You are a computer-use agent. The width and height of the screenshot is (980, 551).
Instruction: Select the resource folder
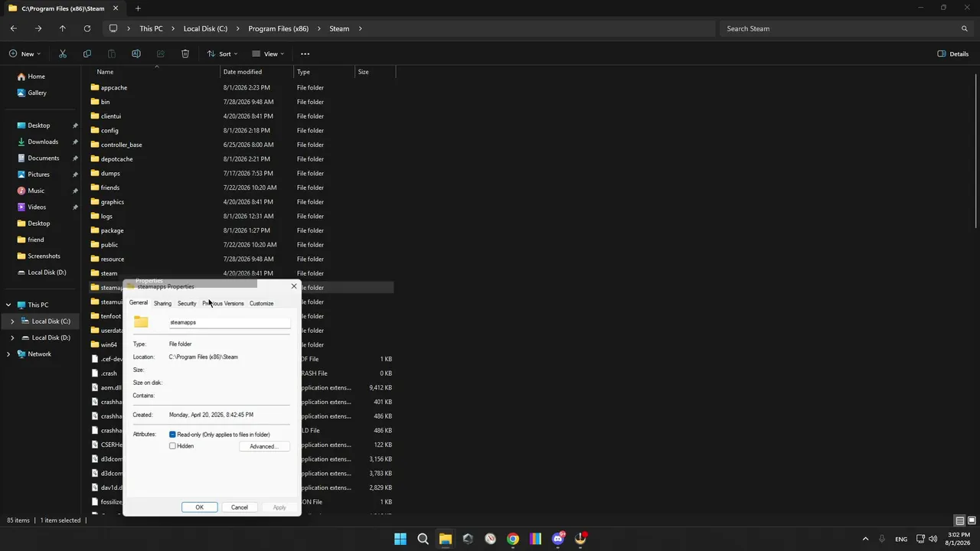(x=113, y=259)
